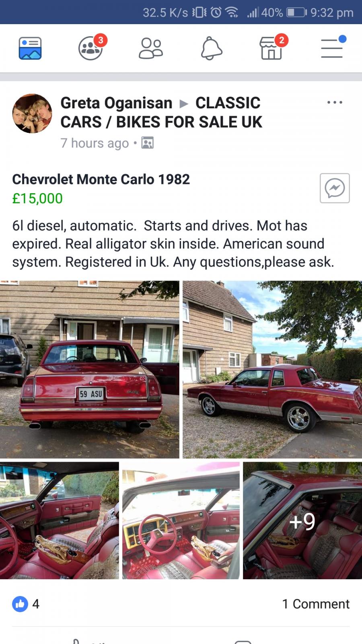Open the post options three-dot menu
The image size is (362, 644).
(x=335, y=103)
